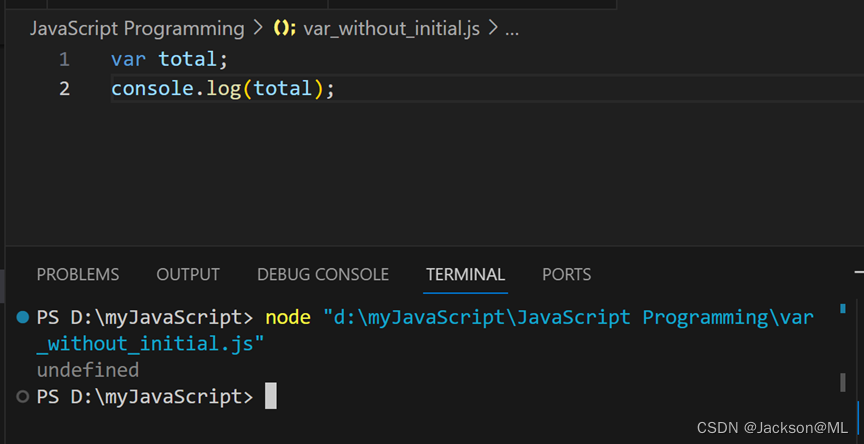Expand chevron after var_without_initial.js breadcrumb
The height and width of the screenshot is (444, 864).
490,29
